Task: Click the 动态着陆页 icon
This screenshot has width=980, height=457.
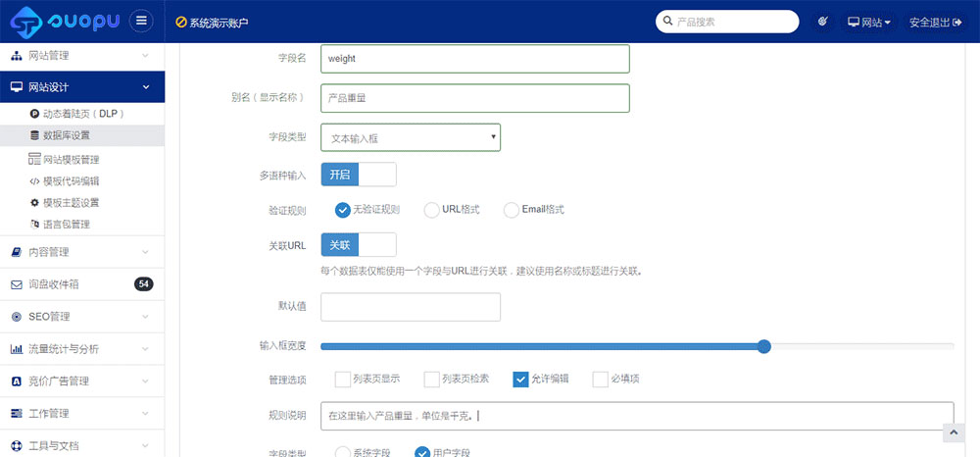Action: click(34, 114)
